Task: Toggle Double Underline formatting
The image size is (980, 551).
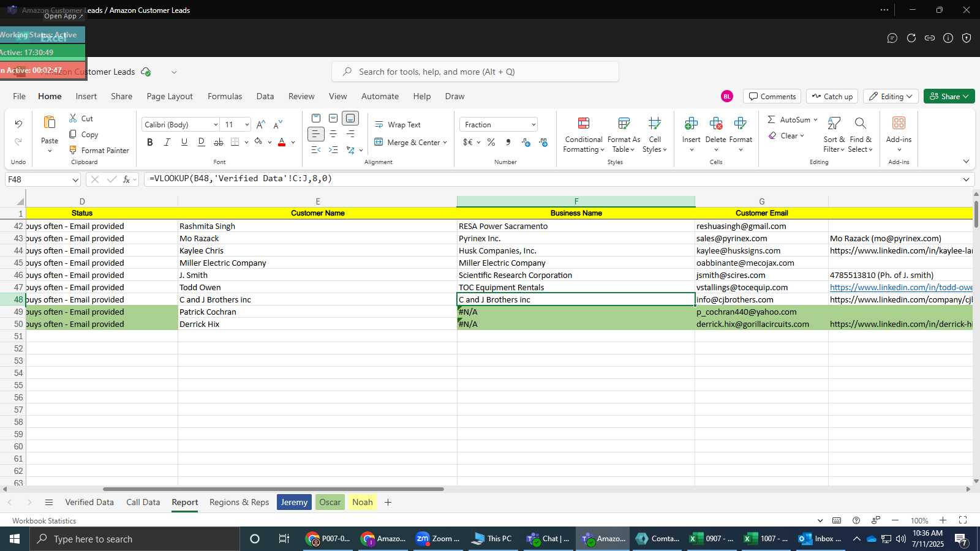Action: tap(201, 142)
